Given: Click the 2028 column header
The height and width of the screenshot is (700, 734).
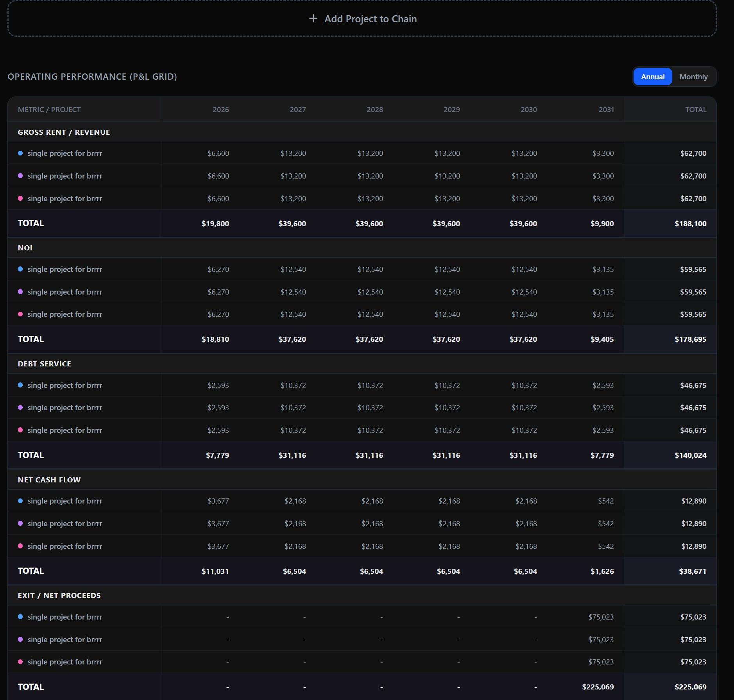Looking at the screenshot, I should (375, 110).
